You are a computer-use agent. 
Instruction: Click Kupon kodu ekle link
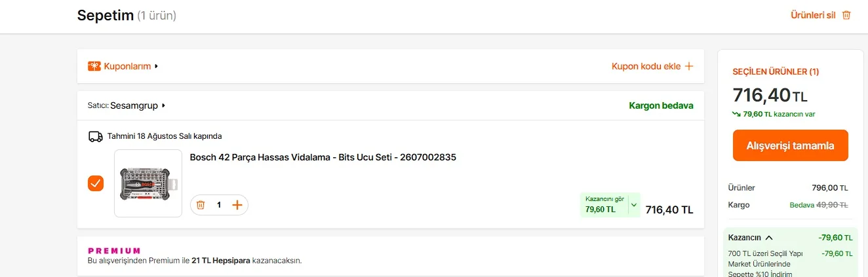(x=646, y=66)
